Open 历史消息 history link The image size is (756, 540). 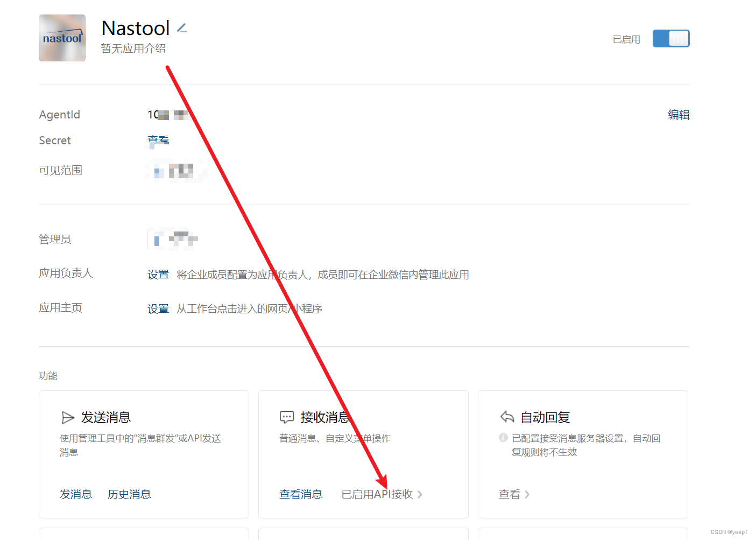(x=129, y=494)
